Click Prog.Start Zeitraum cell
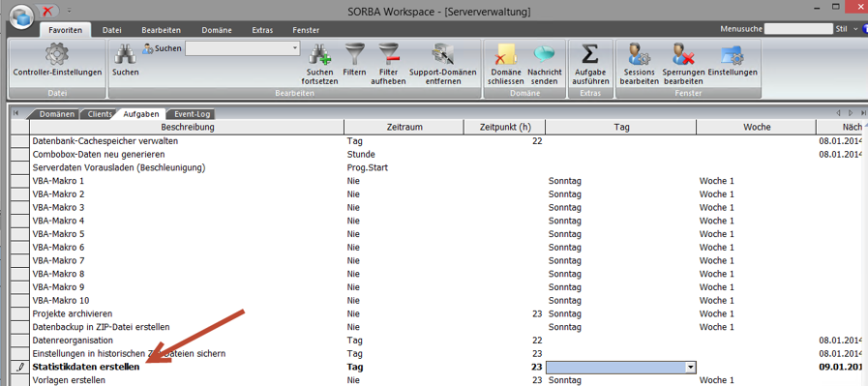868x386 pixels. tap(404, 167)
